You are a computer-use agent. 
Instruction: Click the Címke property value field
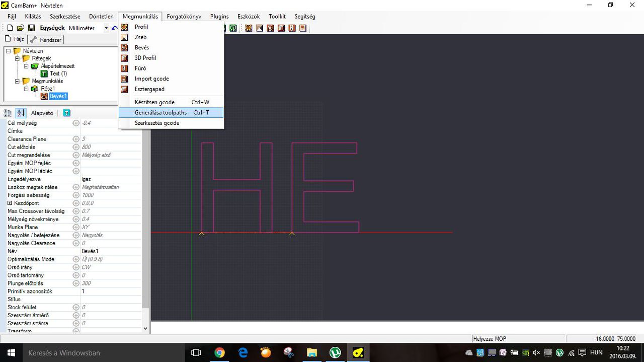pos(111,131)
